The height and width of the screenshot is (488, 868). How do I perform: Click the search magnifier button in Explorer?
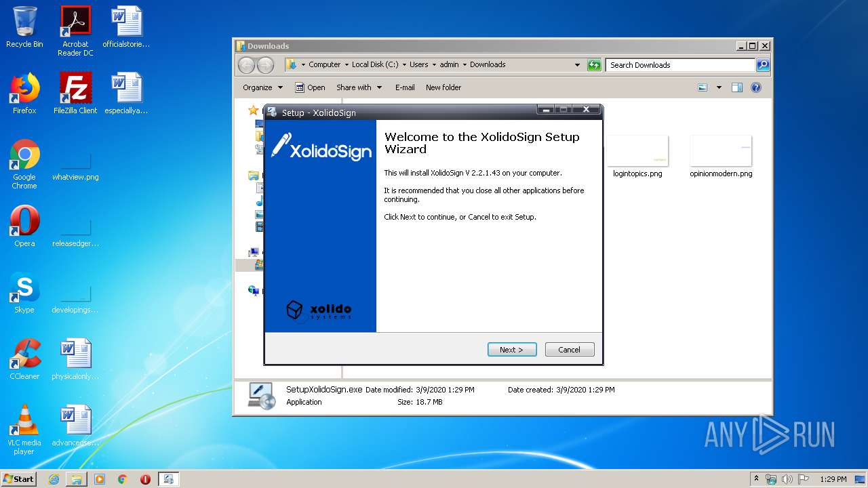point(763,65)
